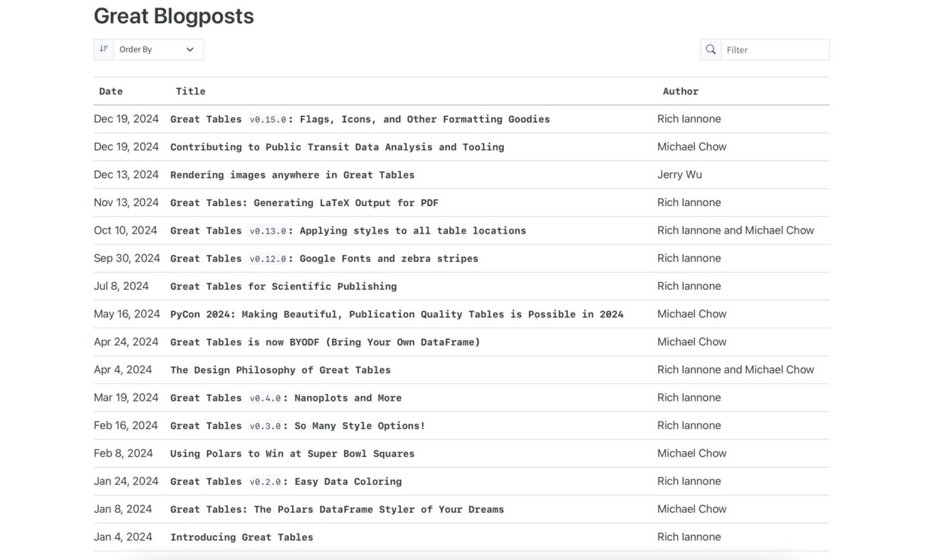Open 'Rendering images anywhere in Great Tables'
The width and height of the screenshot is (930, 560).
pos(292,175)
